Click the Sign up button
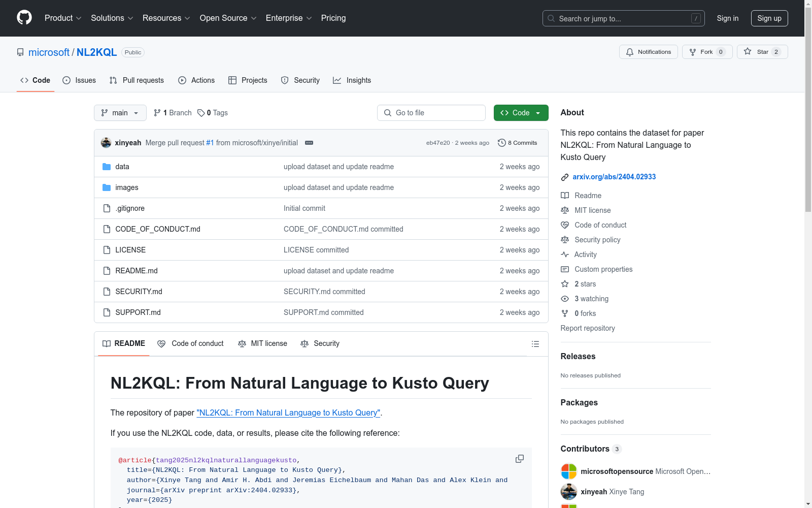The width and height of the screenshot is (812, 508). [769, 18]
